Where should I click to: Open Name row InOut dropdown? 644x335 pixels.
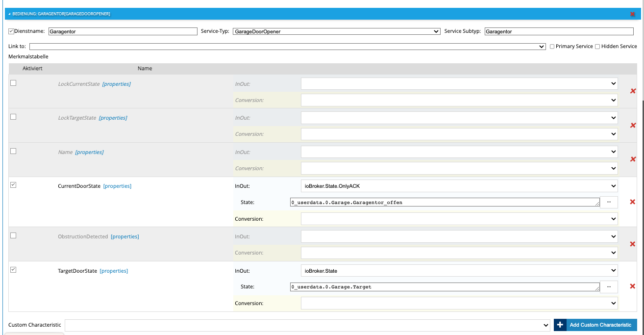click(x=459, y=152)
